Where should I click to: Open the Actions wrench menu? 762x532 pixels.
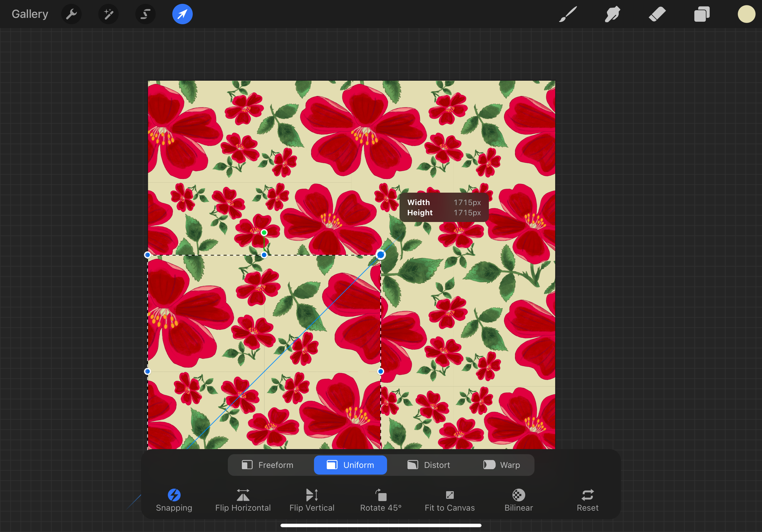click(x=71, y=14)
